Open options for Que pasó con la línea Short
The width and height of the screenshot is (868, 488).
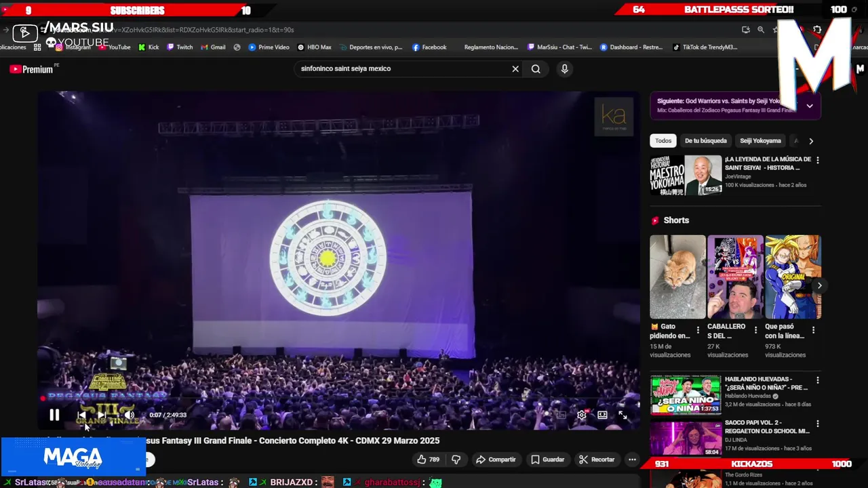point(813,330)
